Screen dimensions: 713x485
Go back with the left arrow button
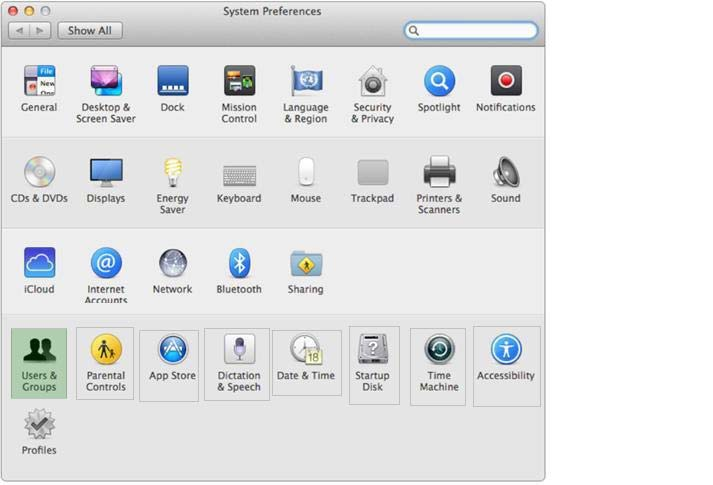[19, 30]
